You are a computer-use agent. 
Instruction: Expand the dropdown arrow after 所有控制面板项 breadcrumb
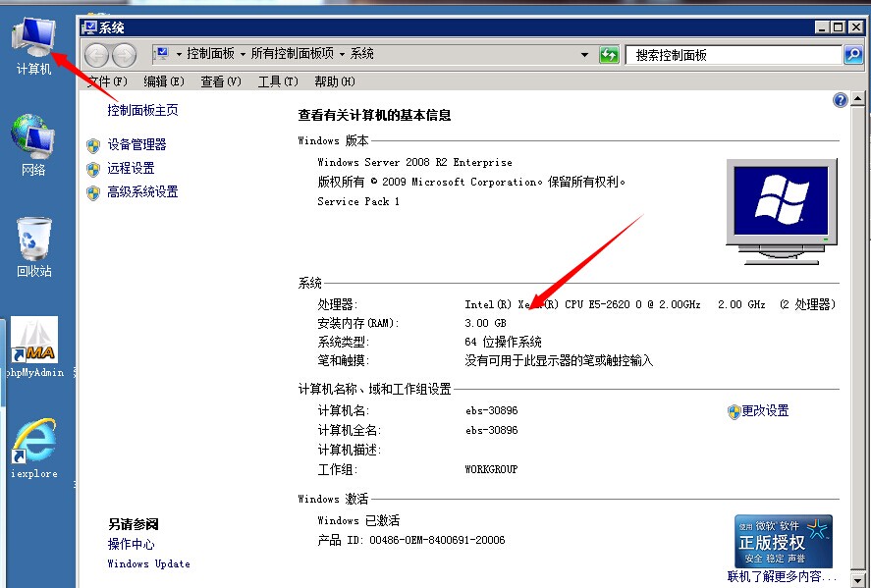[342, 54]
